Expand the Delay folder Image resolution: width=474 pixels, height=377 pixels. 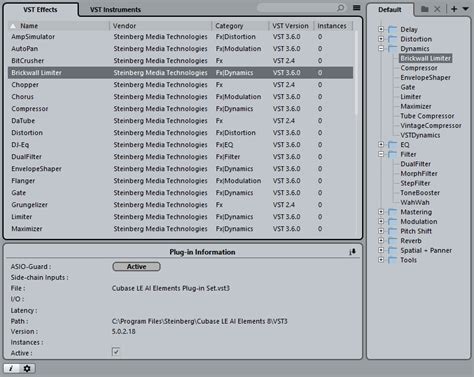pyautogui.click(x=381, y=29)
